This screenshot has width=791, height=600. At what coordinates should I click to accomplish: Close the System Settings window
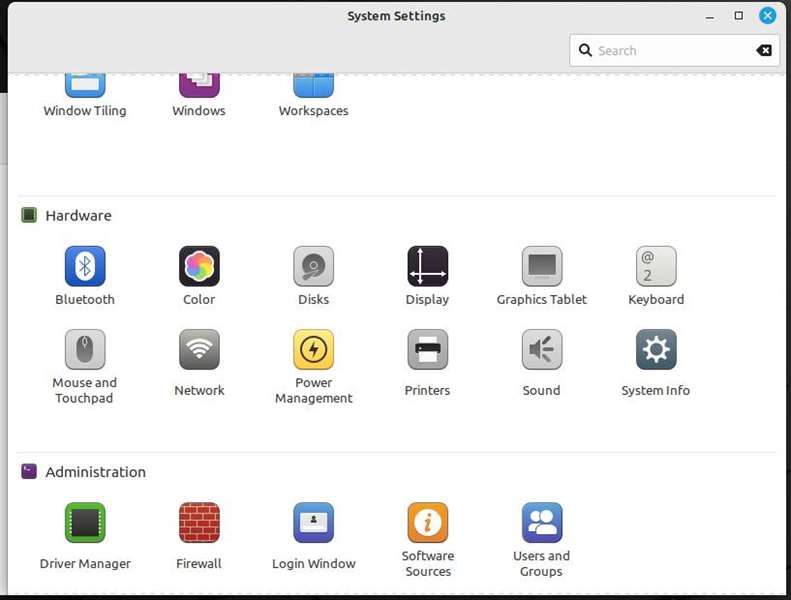pyautogui.click(x=768, y=16)
